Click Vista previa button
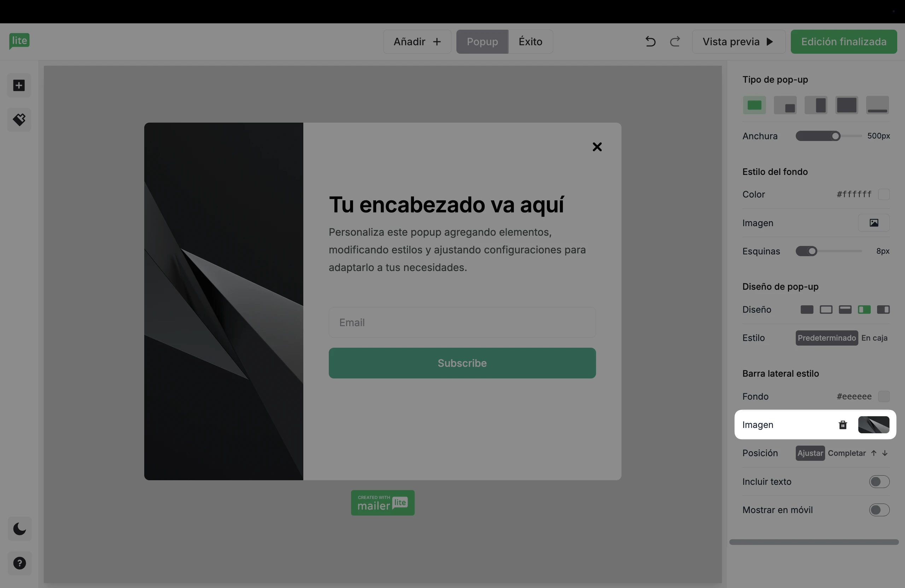 coord(738,41)
